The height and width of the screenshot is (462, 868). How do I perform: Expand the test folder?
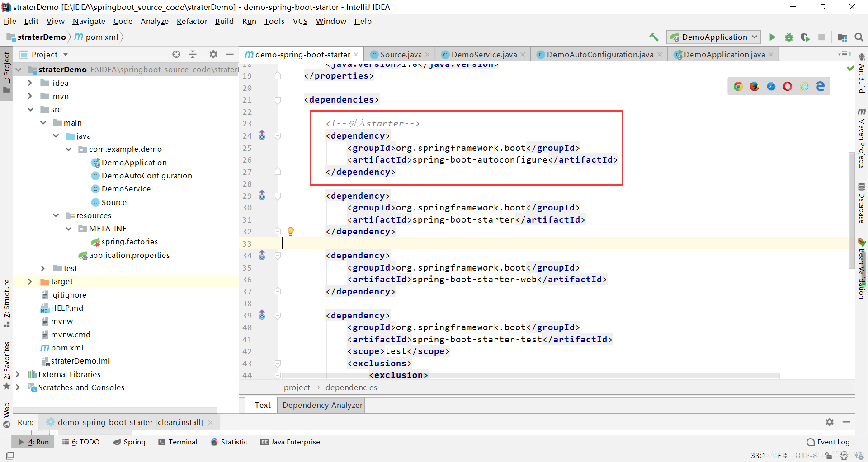pos(42,268)
